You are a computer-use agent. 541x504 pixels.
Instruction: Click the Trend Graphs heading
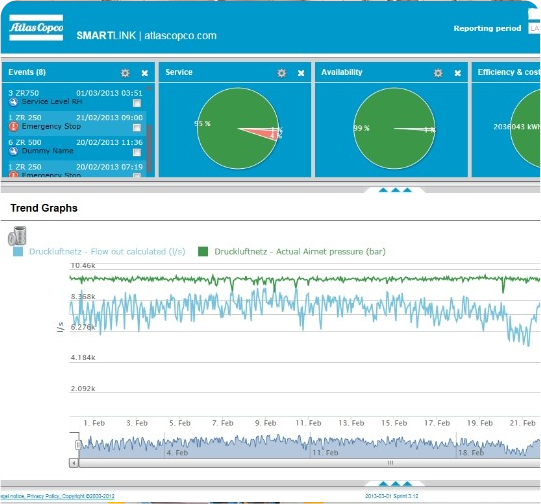coord(44,208)
